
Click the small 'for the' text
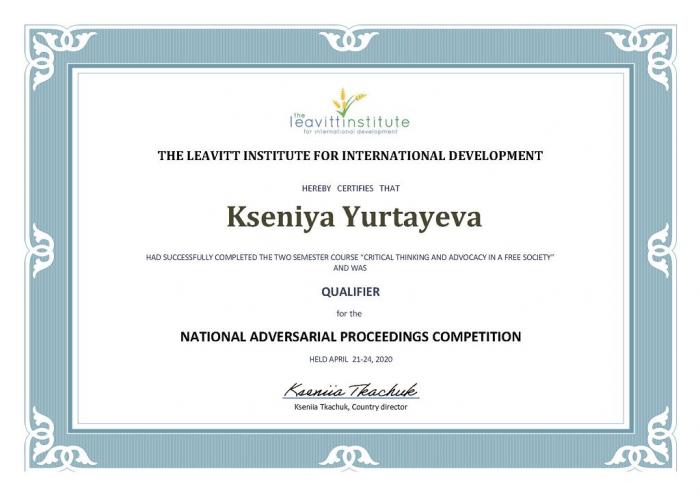pos(350,314)
